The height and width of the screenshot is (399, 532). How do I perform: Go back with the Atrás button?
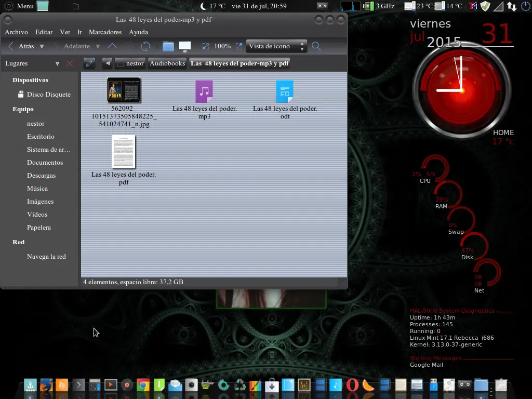[x=22, y=46]
